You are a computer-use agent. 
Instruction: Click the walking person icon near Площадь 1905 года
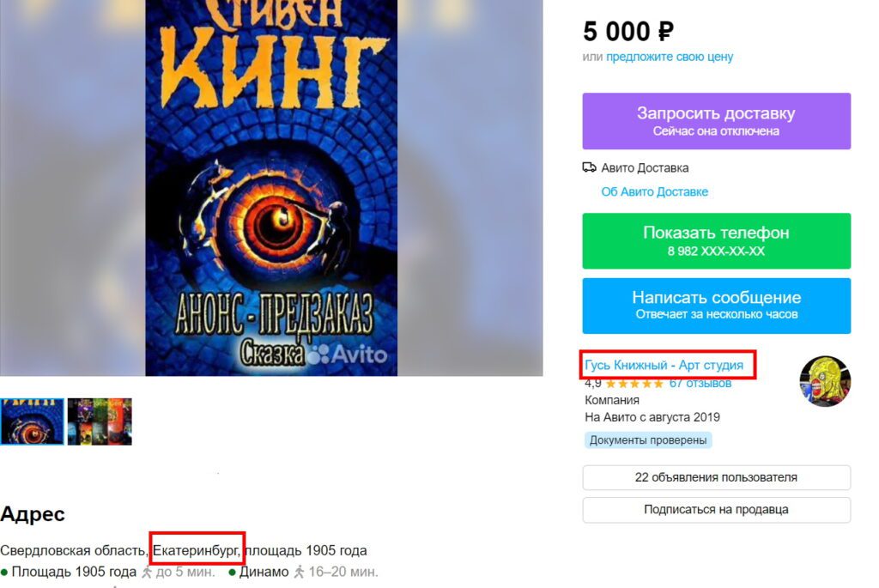(x=147, y=573)
